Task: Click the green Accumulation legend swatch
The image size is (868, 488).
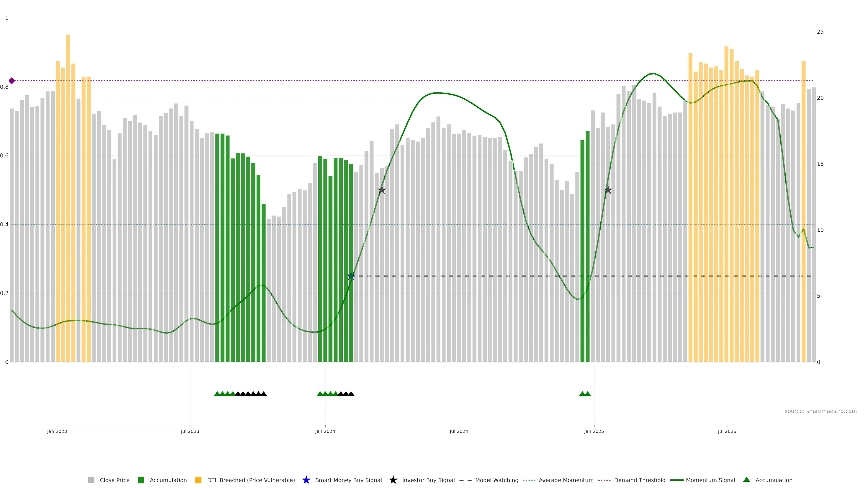Action: pos(141,480)
